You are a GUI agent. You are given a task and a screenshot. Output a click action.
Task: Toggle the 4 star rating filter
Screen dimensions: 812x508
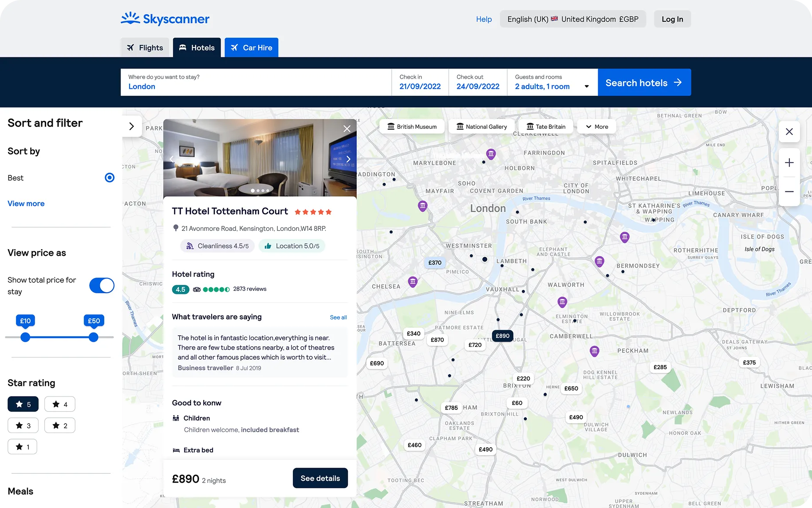click(60, 404)
